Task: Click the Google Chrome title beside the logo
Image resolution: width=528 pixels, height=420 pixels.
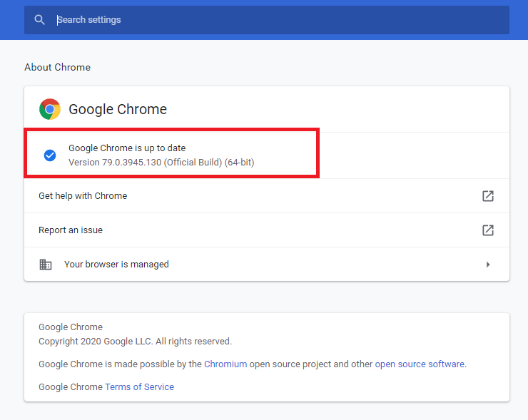Action: pos(118,109)
